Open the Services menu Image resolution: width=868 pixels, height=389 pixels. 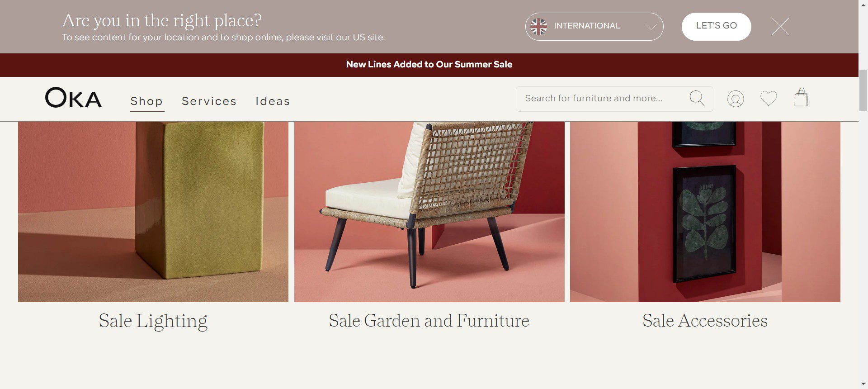tap(209, 101)
